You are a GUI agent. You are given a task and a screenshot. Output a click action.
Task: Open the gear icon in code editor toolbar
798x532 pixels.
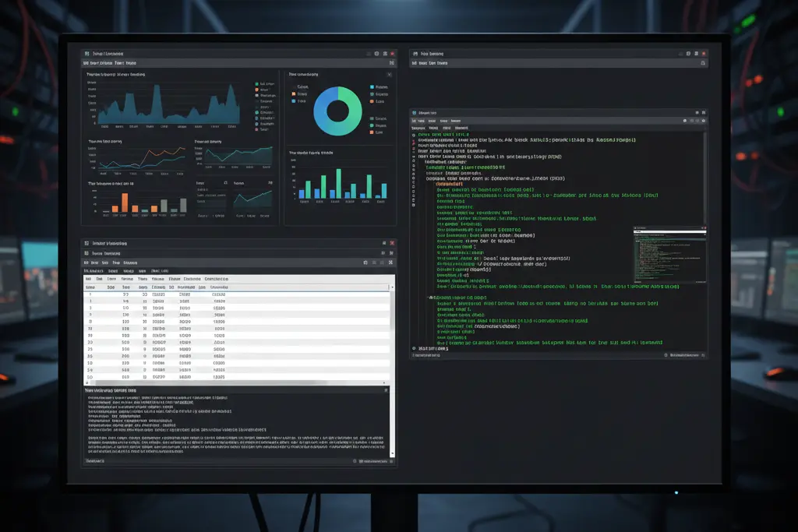tap(704, 121)
